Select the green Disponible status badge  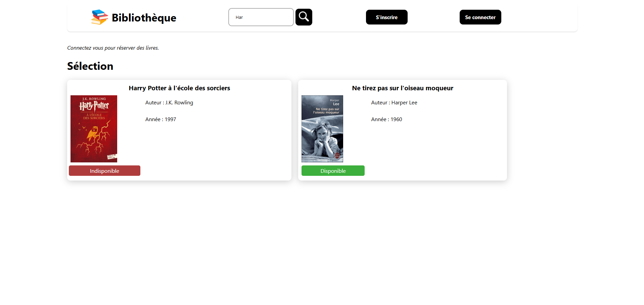pos(333,171)
